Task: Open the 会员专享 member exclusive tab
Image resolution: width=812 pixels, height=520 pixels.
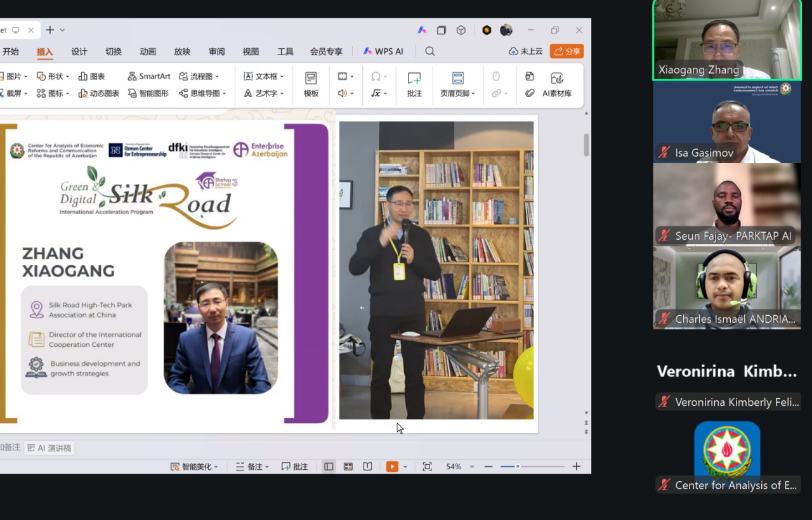Action: click(x=326, y=51)
